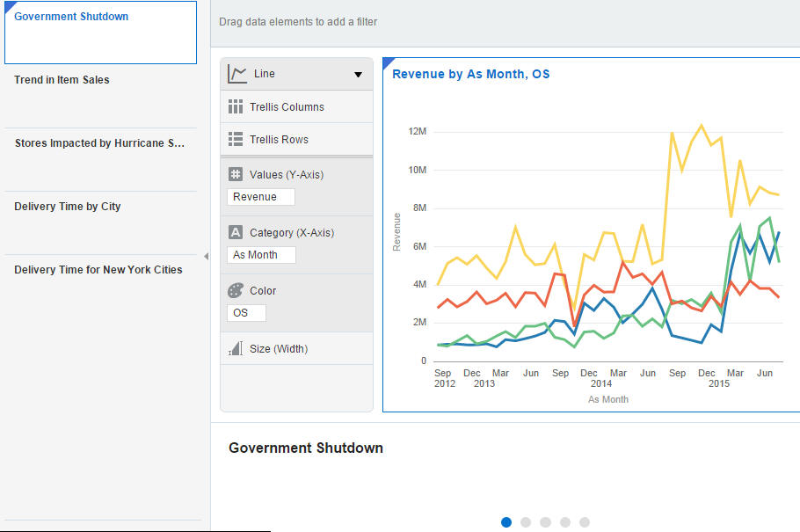
Task: Open the Government Shutdown story in sidebar
Action: (x=100, y=33)
